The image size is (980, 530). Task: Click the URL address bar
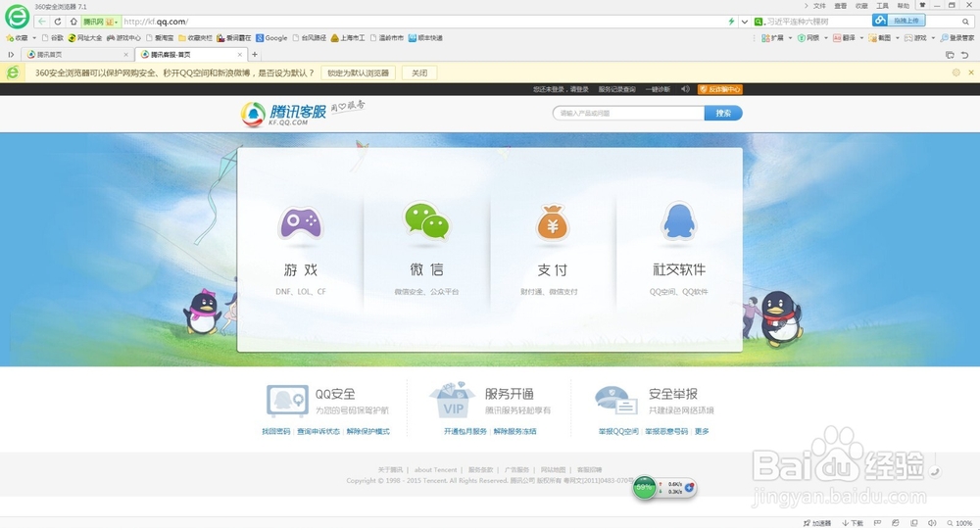[x=422, y=22]
